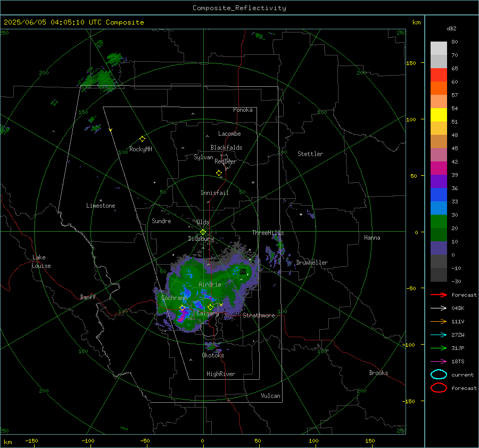Image resolution: width=479 pixels, height=448 pixels.
Task: Select the light blue swatch above 30 dBZ
Action: (439, 208)
